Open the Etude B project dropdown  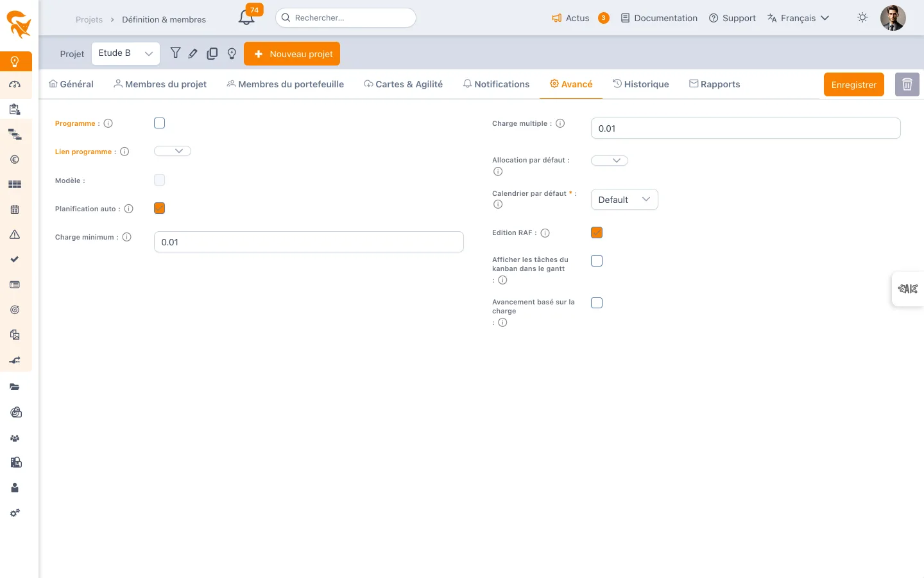click(126, 53)
